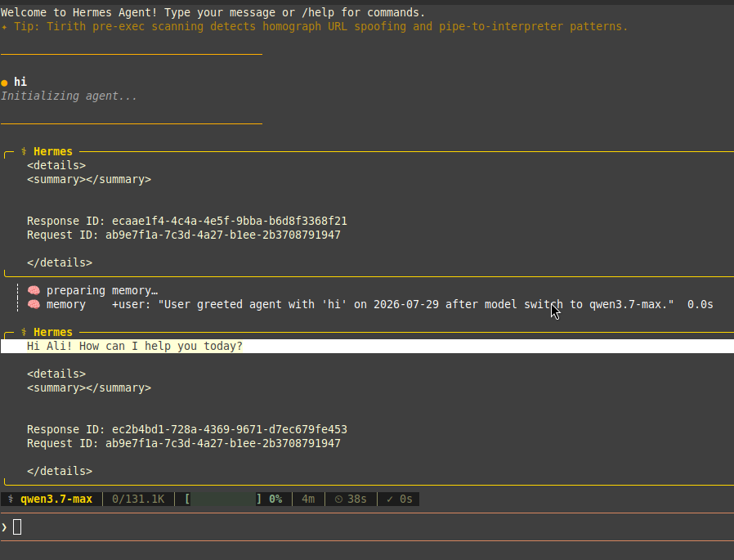734x560 pixels.
Task: Click the 'preparing memory…' text
Action: point(102,290)
